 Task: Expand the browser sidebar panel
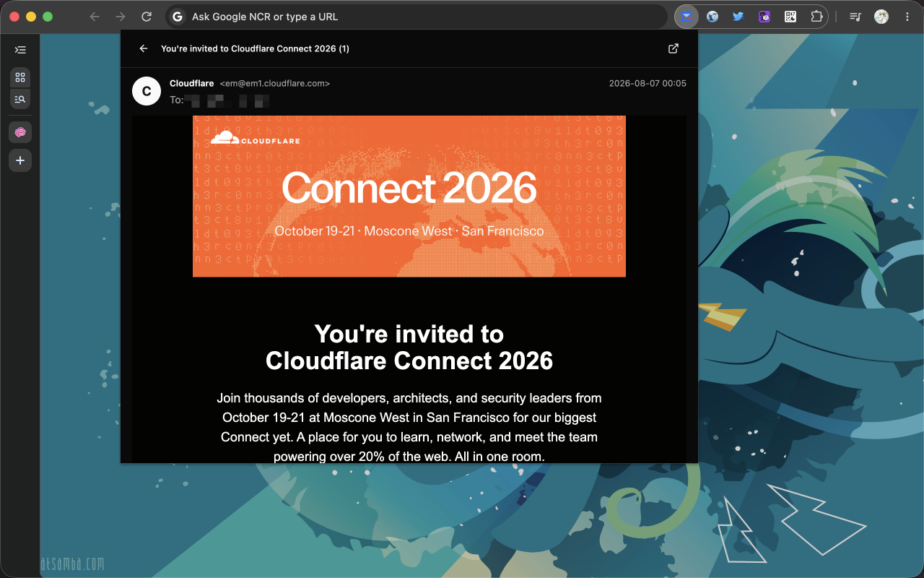20,50
